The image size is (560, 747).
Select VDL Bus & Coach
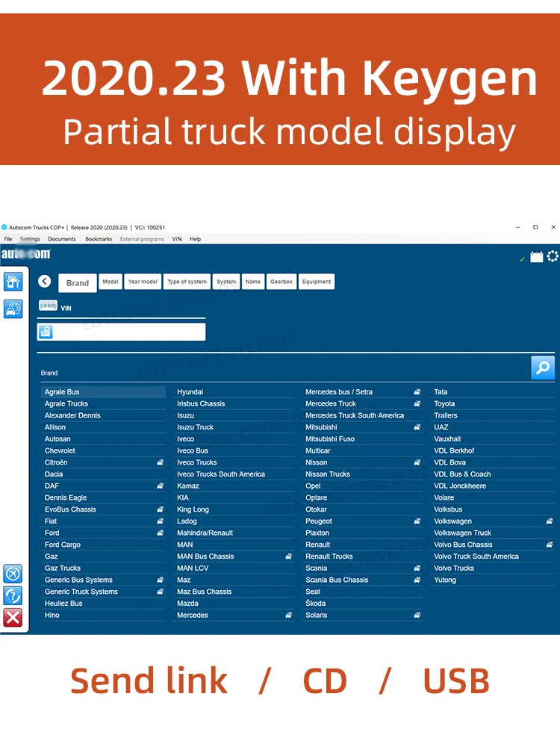click(493, 474)
